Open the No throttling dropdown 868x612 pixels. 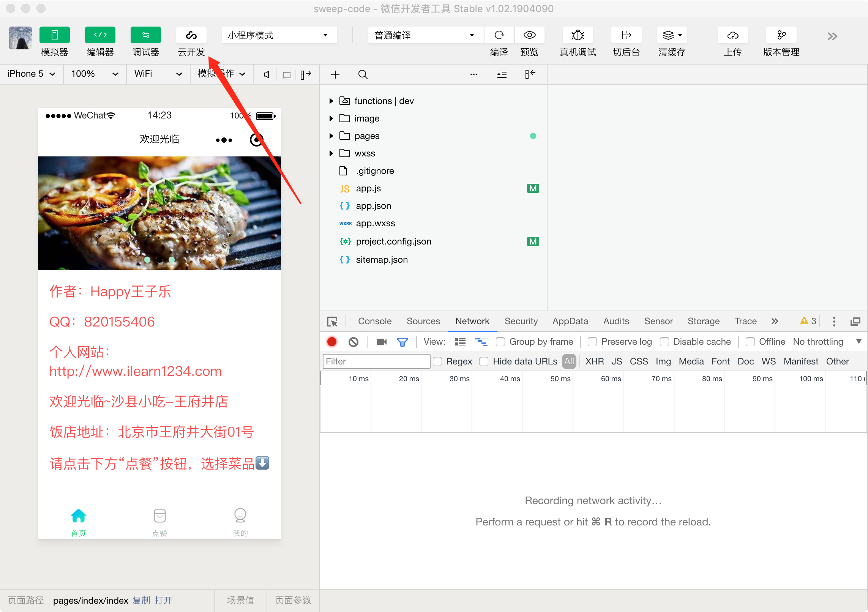[827, 342]
